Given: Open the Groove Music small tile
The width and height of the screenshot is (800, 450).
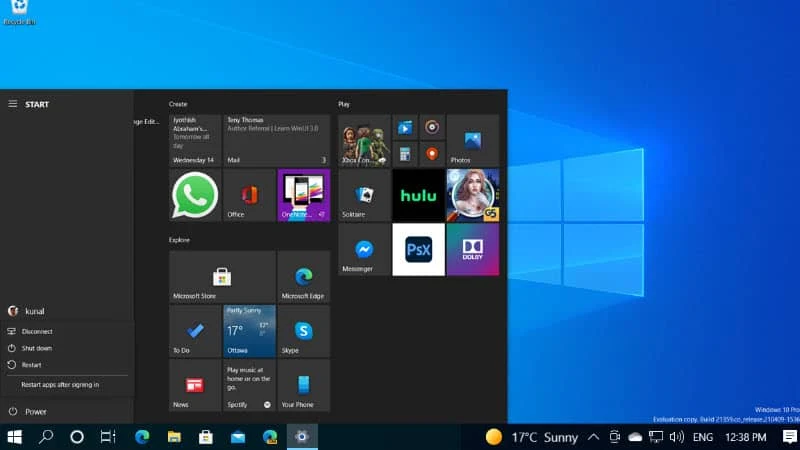Looking at the screenshot, I should 432,127.
